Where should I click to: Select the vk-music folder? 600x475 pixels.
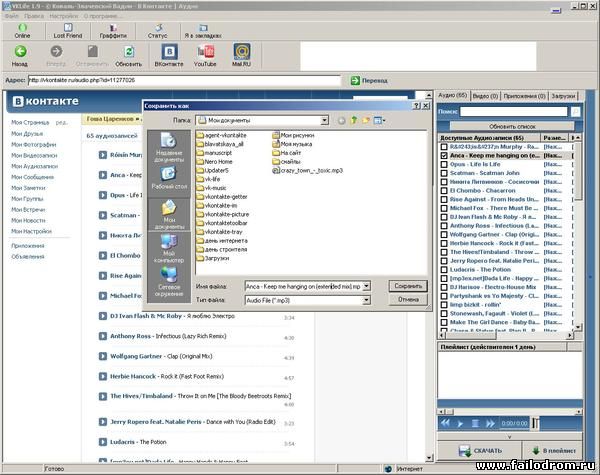pyautogui.click(x=211, y=188)
